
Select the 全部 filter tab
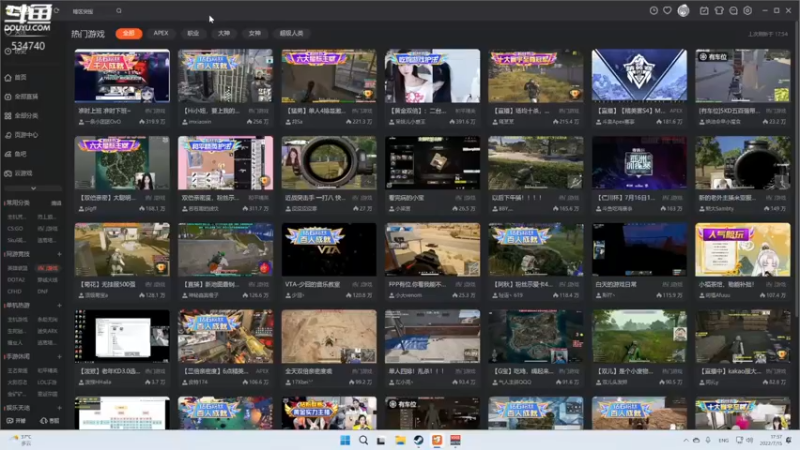click(129, 33)
